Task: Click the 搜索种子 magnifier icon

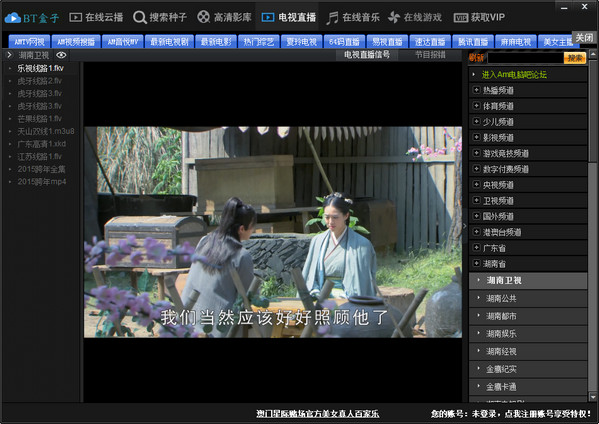Action: pos(140,17)
